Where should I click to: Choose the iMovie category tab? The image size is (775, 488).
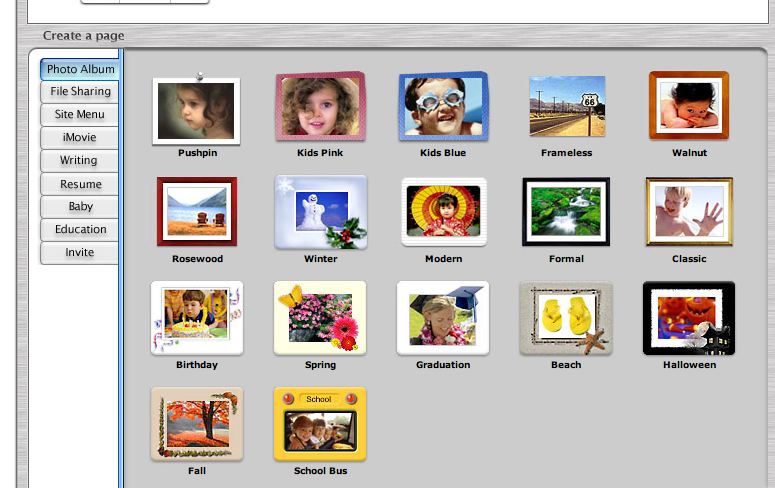pyautogui.click(x=80, y=137)
